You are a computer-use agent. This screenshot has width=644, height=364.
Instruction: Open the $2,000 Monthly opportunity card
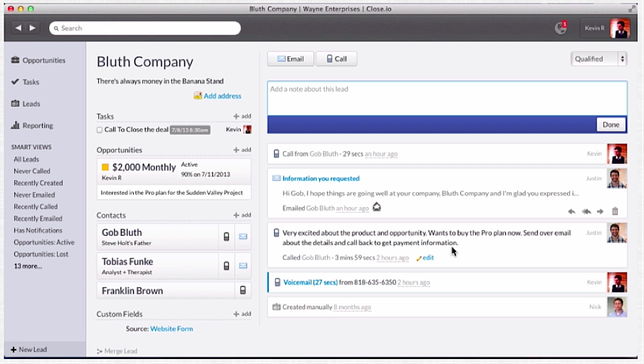[174, 179]
